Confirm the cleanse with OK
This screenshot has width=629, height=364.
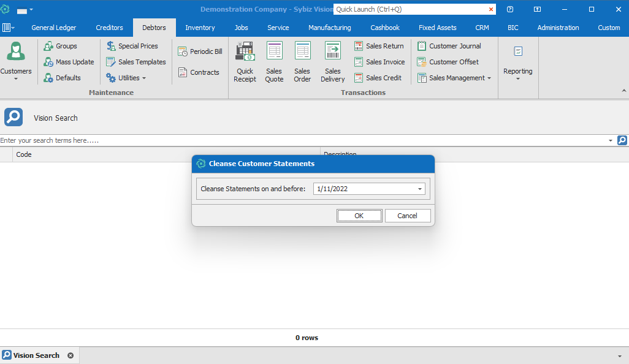(359, 216)
